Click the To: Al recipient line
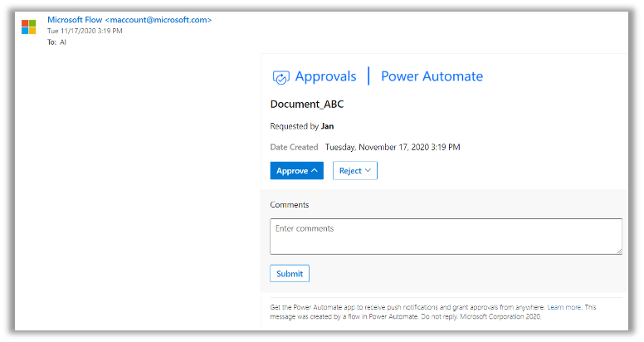The height and width of the screenshot is (342, 644). tap(56, 42)
